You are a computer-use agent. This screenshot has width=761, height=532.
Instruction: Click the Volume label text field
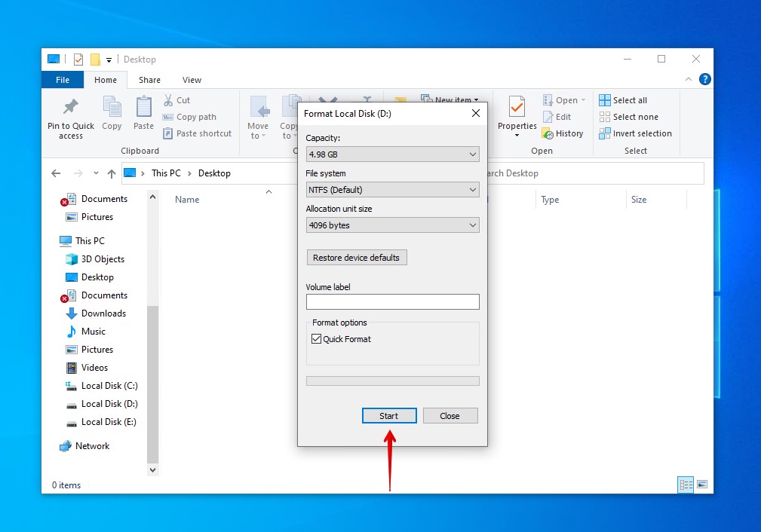(x=393, y=301)
